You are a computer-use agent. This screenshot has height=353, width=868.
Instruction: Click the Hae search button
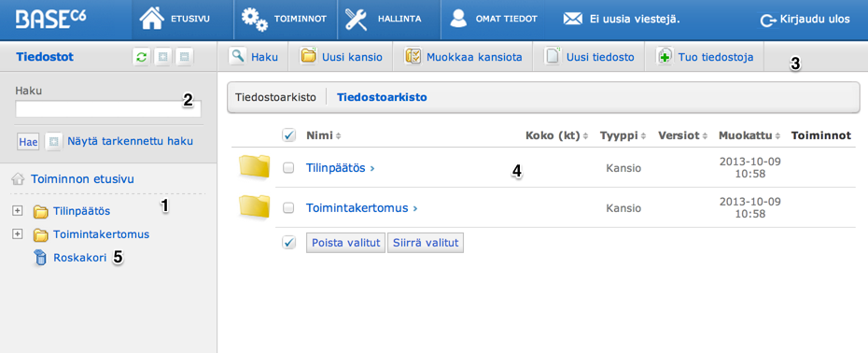point(28,141)
